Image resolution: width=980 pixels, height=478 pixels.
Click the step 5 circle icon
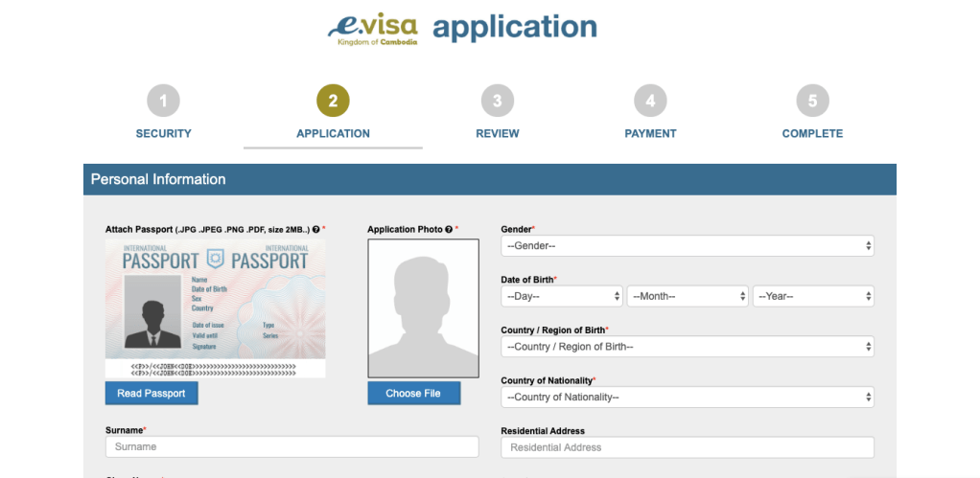point(812,101)
